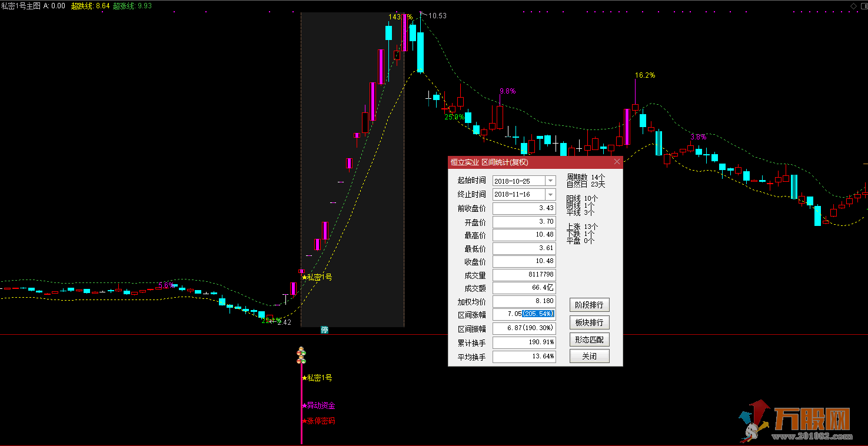Image resolution: width=868 pixels, height=446 pixels.
Task: Click the 超跌线: 8.64 readout
Action: pos(90,5)
